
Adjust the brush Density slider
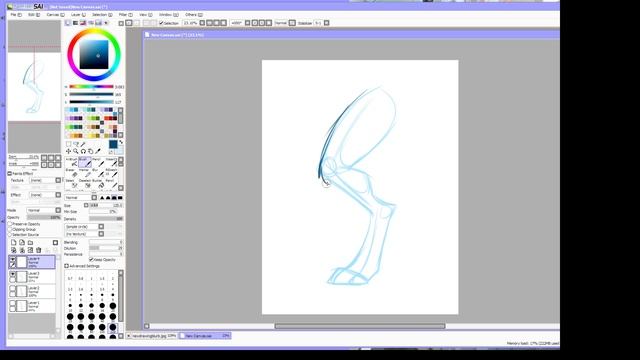tap(106, 219)
